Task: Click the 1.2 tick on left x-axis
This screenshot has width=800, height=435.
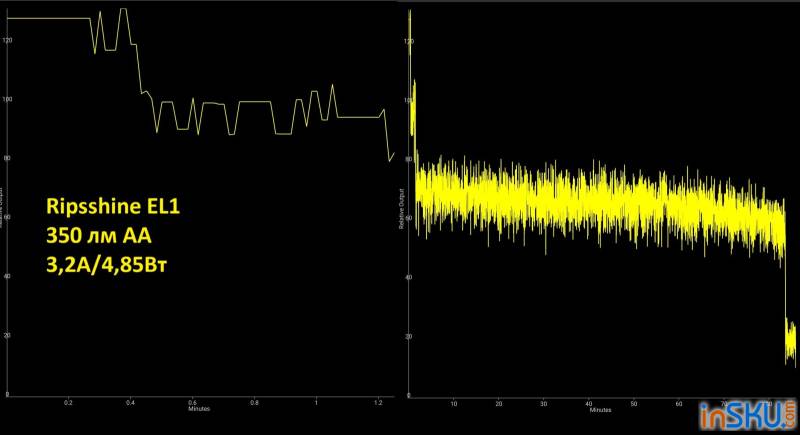Action: click(378, 401)
